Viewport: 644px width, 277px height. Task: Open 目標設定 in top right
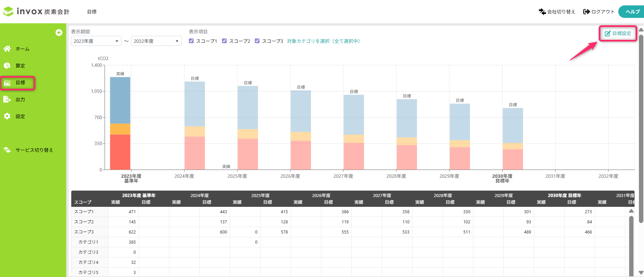618,33
